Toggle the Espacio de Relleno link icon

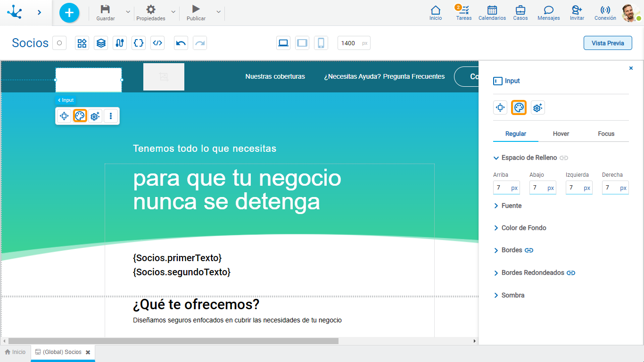tap(564, 158)
